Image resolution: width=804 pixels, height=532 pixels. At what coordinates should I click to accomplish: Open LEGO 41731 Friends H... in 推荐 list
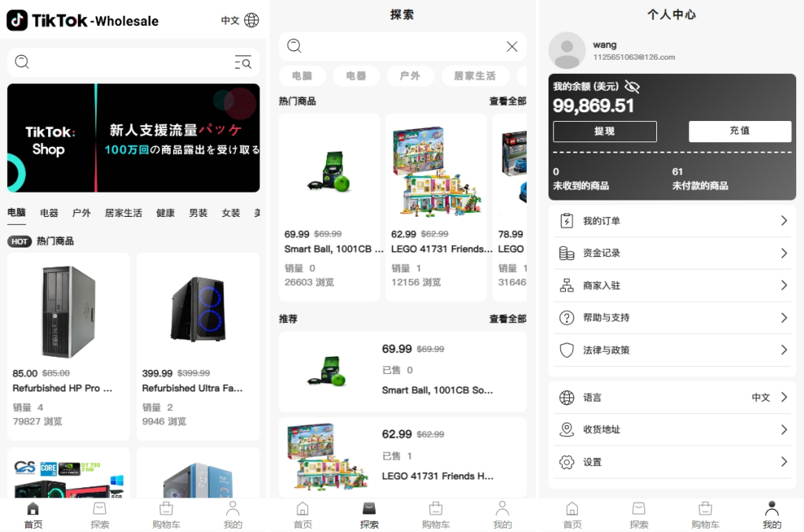click(402, 457)
